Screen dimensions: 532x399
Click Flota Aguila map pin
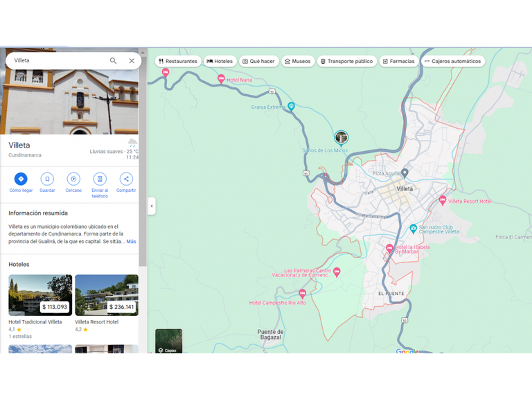coord(405,172)
